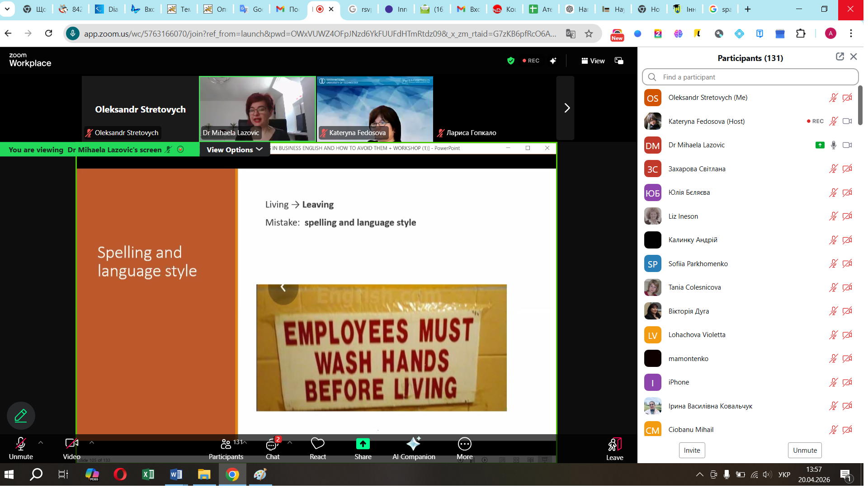Open audio settings caret beside Unmute

(41, 442)
